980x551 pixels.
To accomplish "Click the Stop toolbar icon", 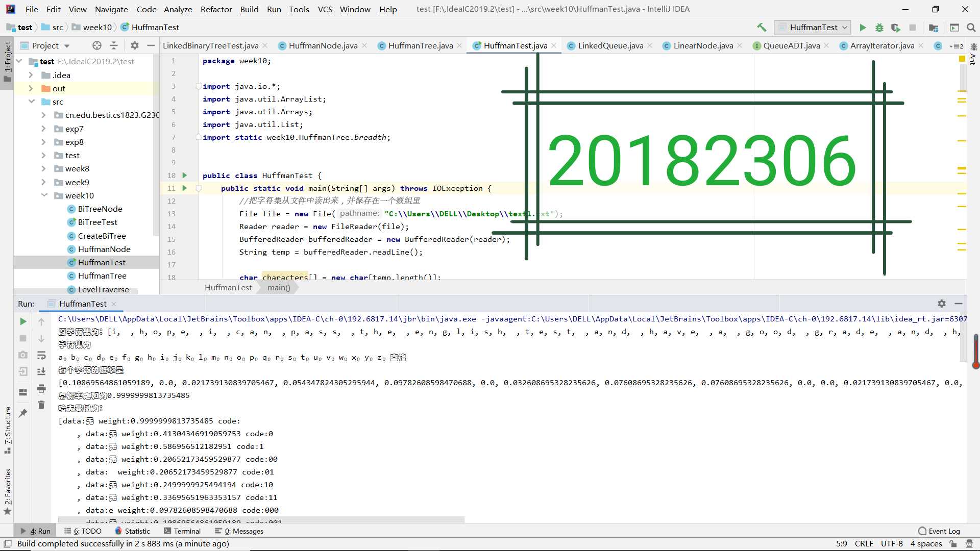I will pyautogui.click(x=913, y=28).
